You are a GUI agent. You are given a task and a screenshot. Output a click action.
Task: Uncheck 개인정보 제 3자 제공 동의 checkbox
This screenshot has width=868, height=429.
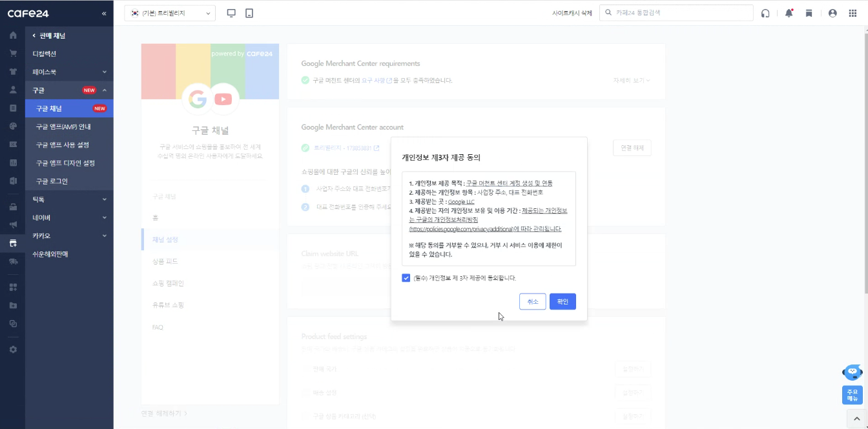[406, 278]
